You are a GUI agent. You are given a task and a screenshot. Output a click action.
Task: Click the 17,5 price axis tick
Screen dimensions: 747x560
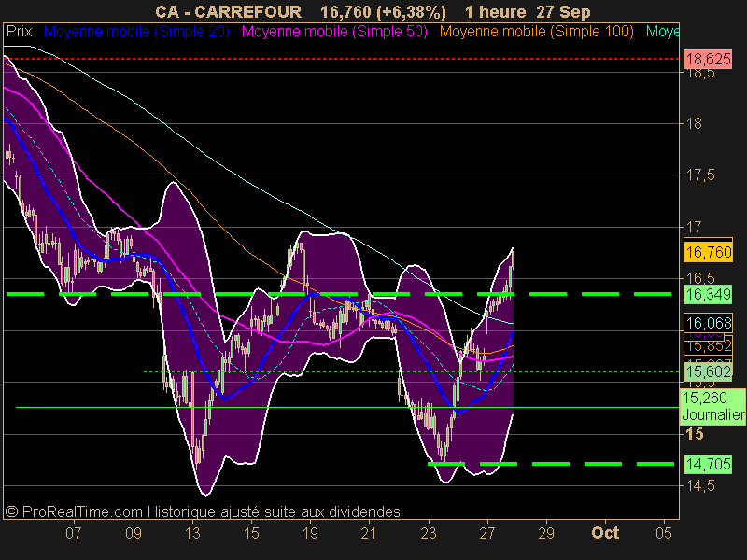701,175
